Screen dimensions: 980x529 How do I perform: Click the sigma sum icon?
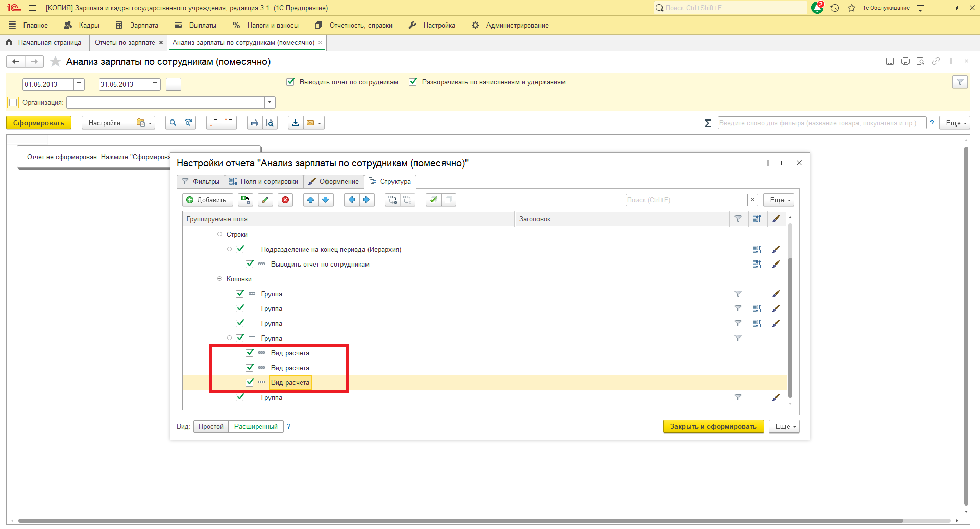708,123
